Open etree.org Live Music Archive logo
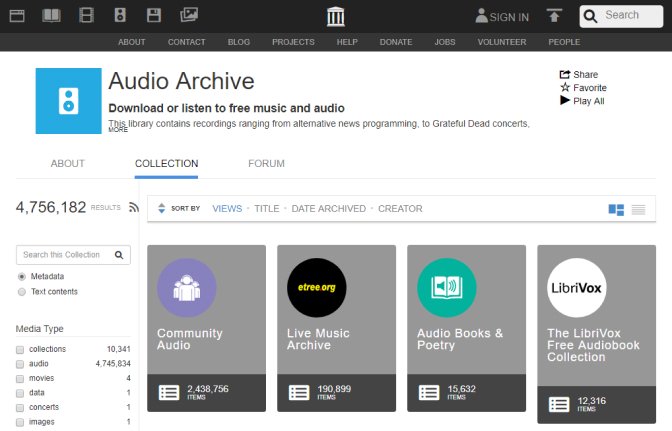The height and width of the screenshot is (431, 672). click(x=317, y=287)
